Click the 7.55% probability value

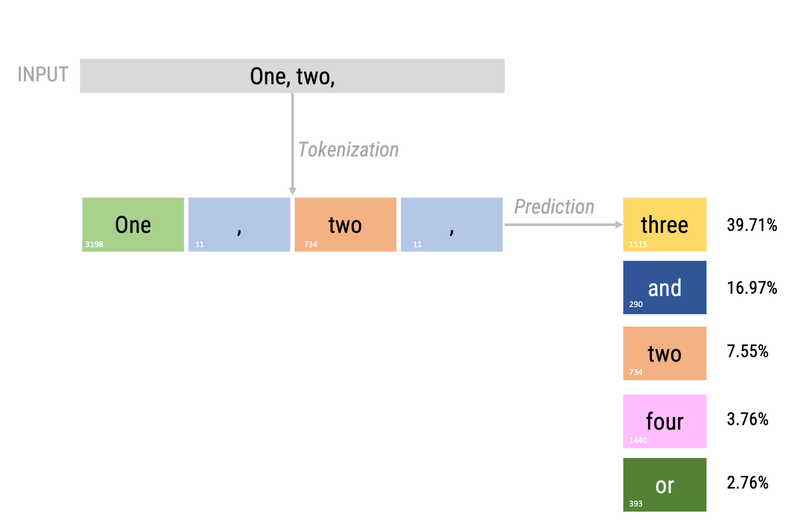748,352
